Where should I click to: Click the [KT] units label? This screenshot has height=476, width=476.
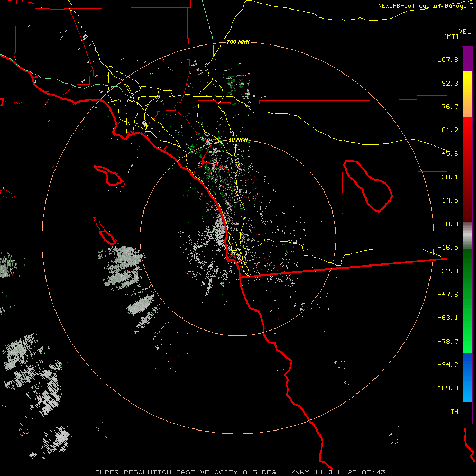(451, 36)
